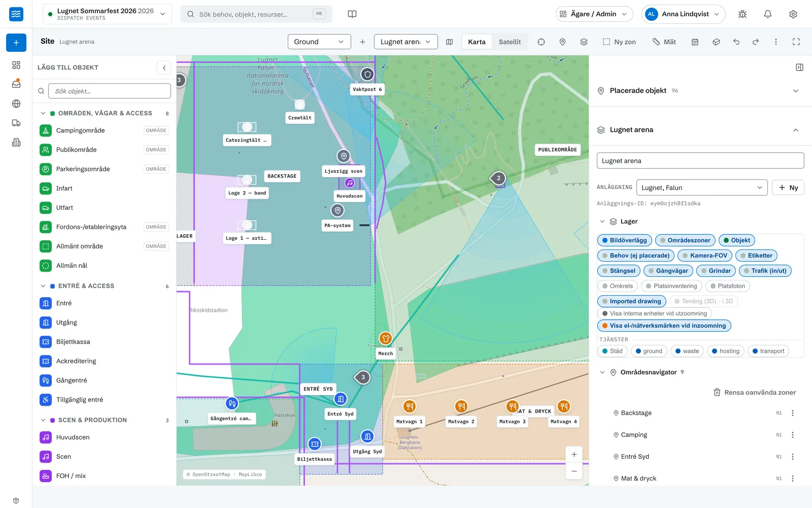
Task: Click the bug report icon in top bar
Action: point(742,14)
